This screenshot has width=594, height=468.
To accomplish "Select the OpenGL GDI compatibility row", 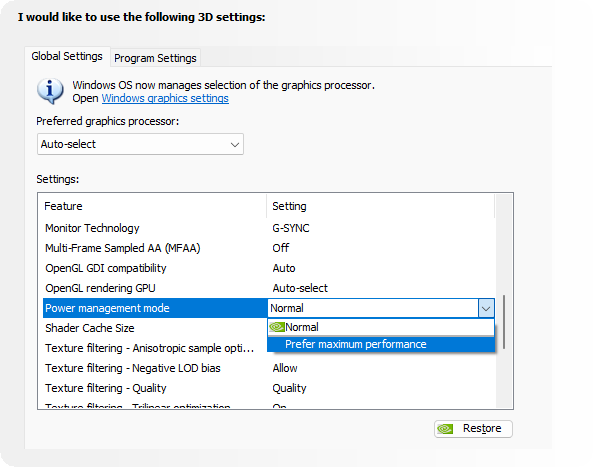I will click(x=269, y=268).
